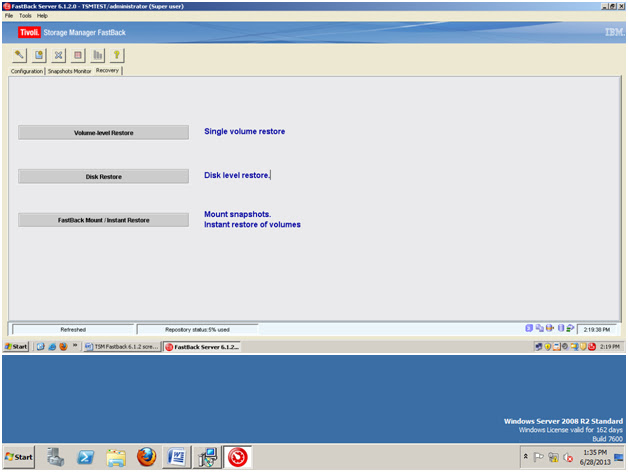Expand the inner quick launch chevron

point(75,346)
